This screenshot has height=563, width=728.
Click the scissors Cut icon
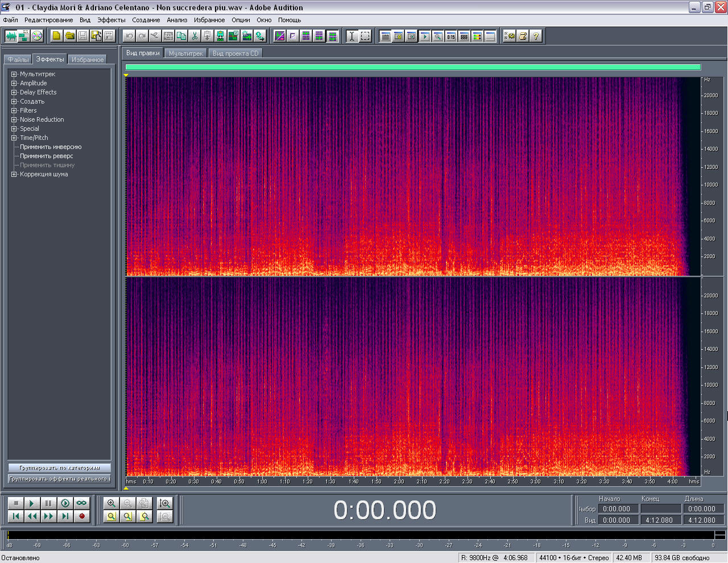click(x=195, y=36)
